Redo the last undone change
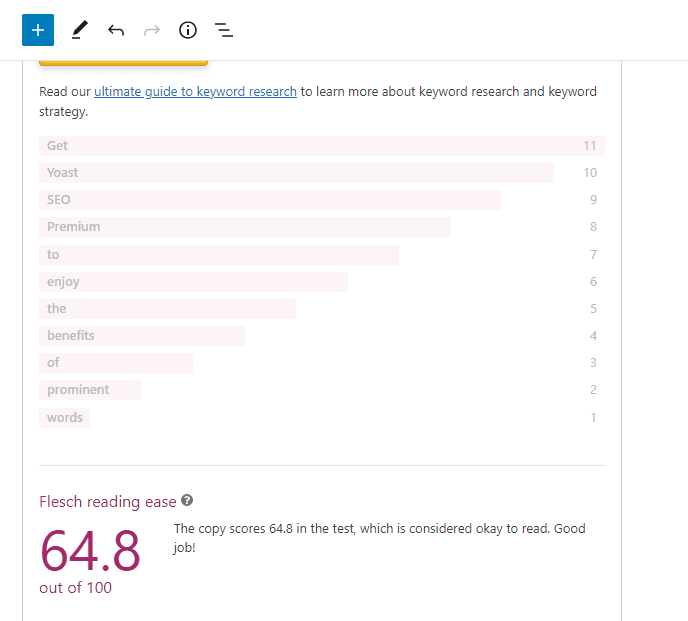 click(x=152, y=30)
